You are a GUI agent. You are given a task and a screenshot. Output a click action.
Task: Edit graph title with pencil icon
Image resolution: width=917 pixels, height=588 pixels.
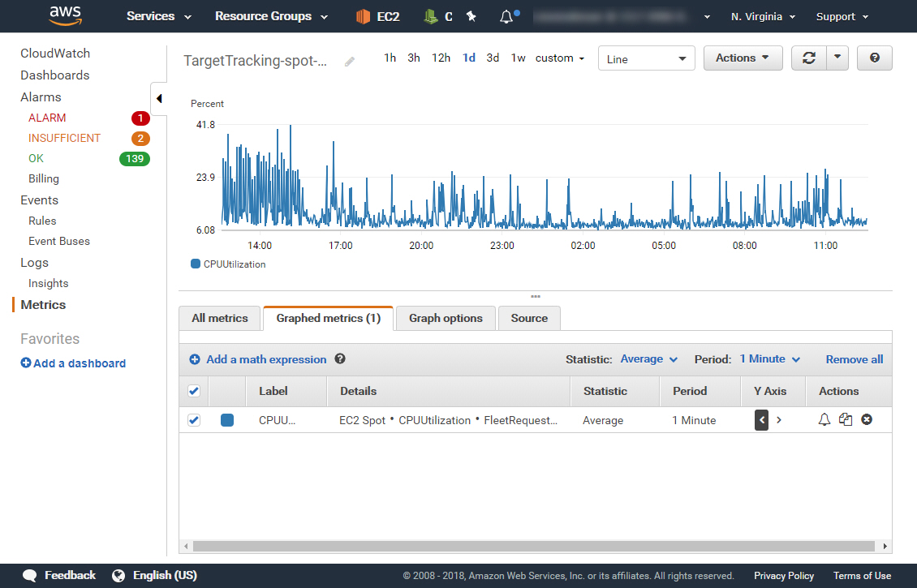350,62
